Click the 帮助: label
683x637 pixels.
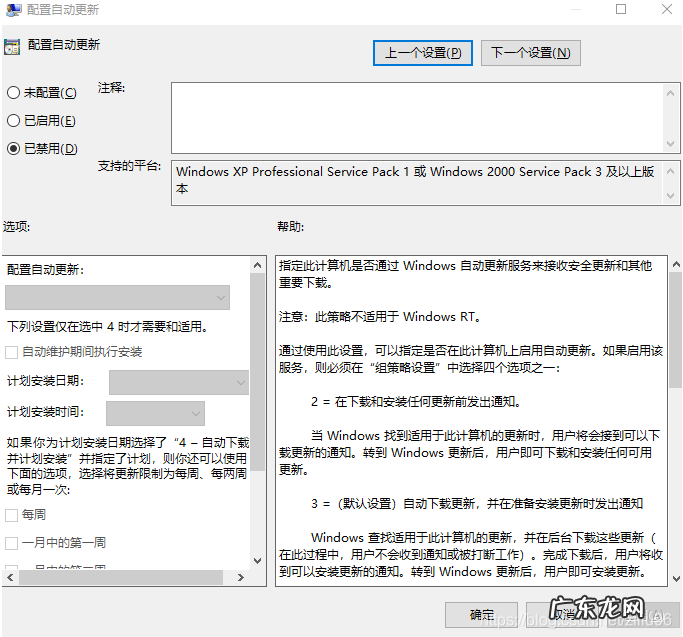291,227
